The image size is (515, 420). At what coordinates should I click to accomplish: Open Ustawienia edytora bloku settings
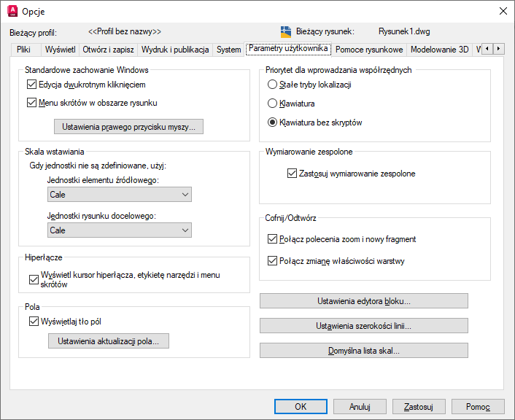(363, 301)
